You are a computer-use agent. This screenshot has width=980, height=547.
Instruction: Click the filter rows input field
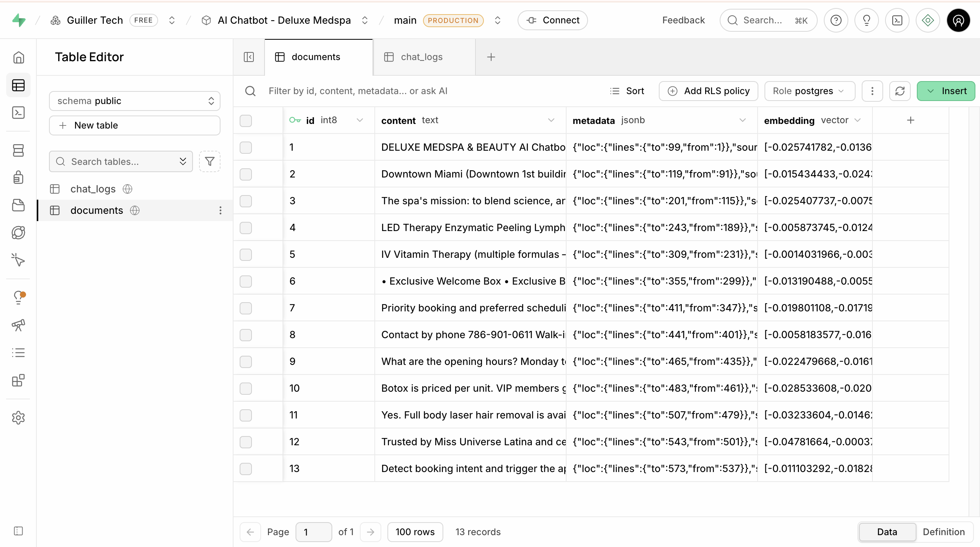421,91
